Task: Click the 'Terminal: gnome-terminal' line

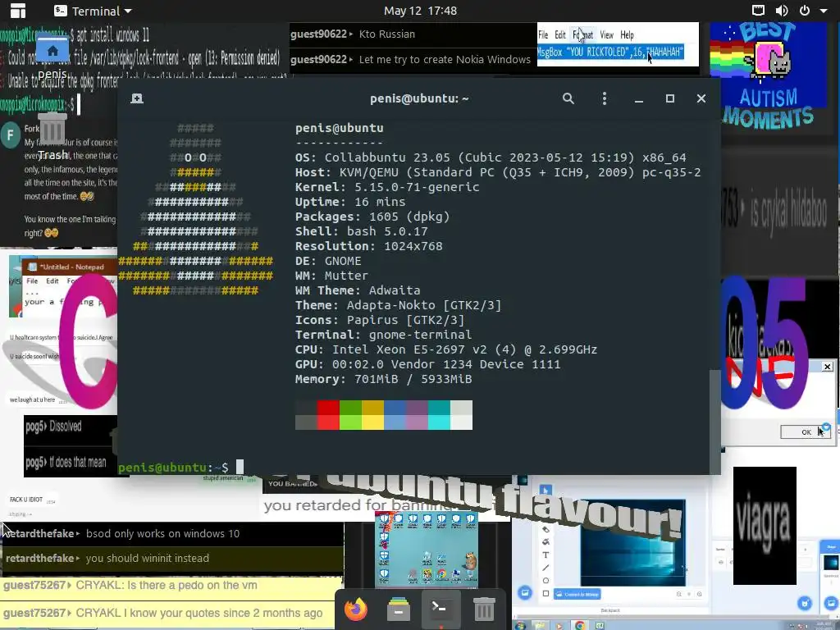Action: tap(384, 335)
